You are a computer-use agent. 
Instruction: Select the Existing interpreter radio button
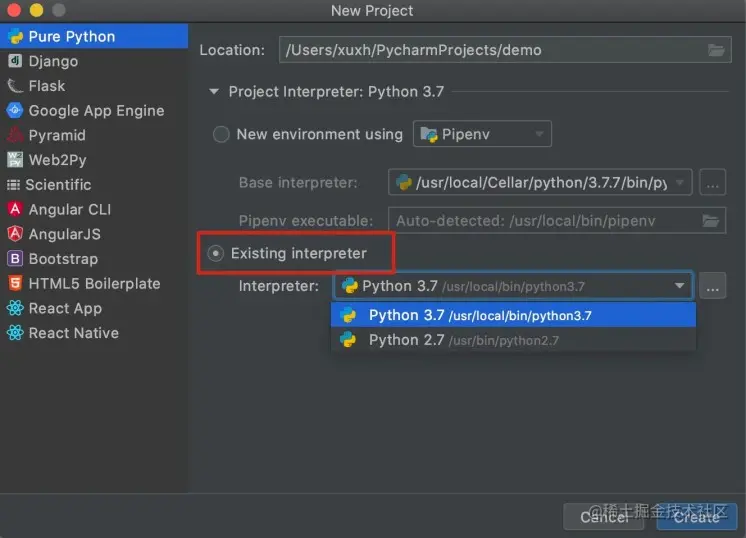click(216, 253)
